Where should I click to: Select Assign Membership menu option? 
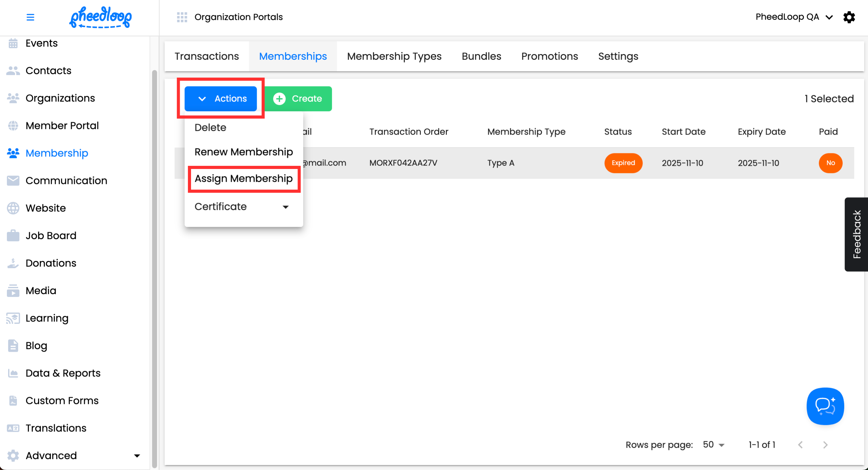(x=244, y=178)
